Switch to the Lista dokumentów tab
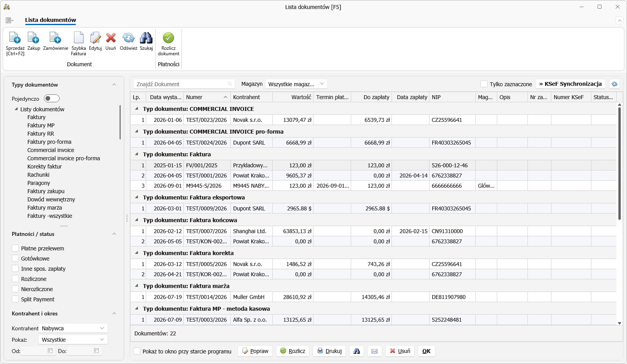The image size is (627, 364). [51, 20]
